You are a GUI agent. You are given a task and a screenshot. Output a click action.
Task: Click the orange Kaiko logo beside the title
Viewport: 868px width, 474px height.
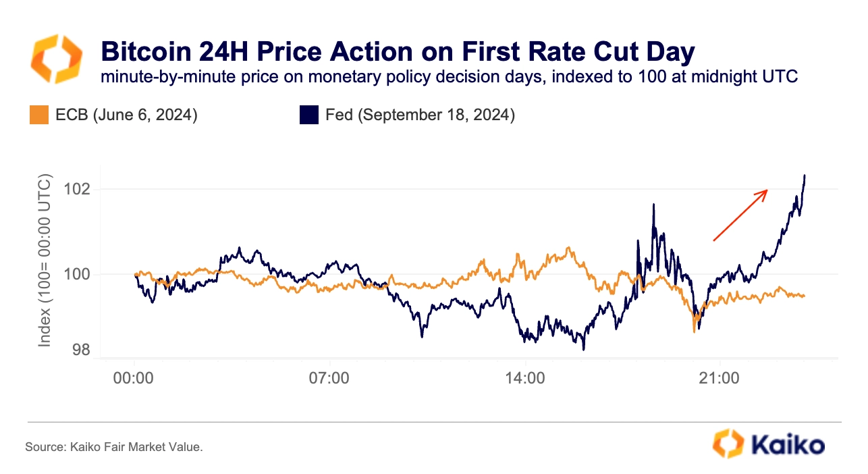click(57, 60)
